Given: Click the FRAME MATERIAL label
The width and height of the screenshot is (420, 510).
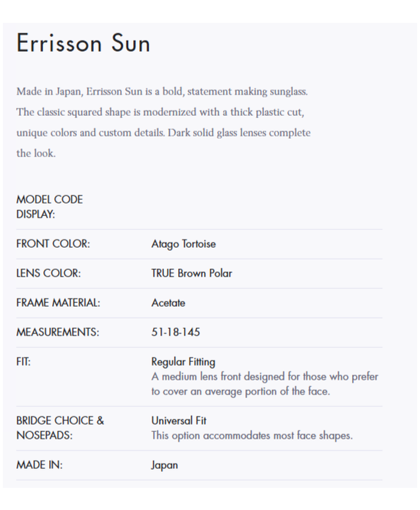Looking at the screenshot, I should (58, 303).
